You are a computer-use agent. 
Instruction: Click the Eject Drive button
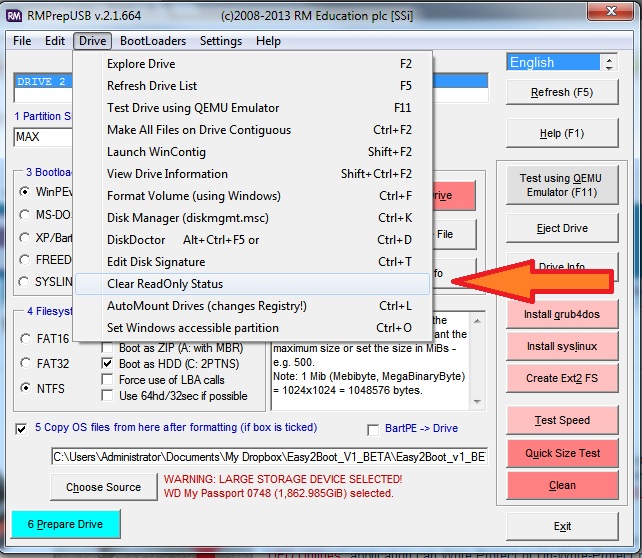562,228
